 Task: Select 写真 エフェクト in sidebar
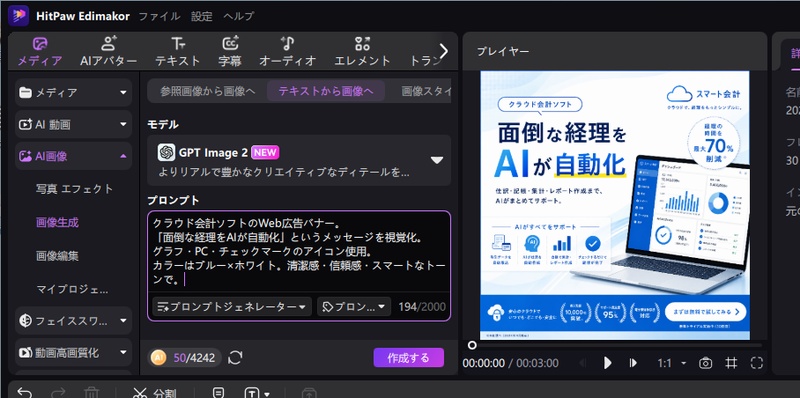pos(74,189)
